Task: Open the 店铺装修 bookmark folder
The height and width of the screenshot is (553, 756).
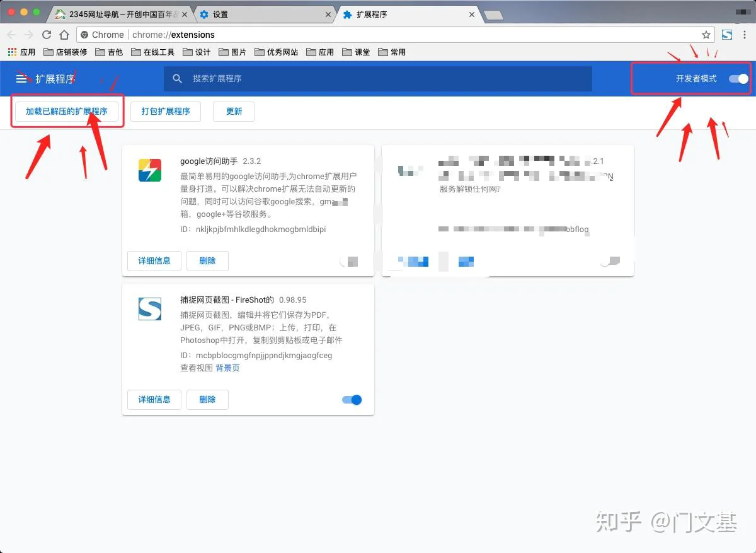Action: [x=66, y=52]
